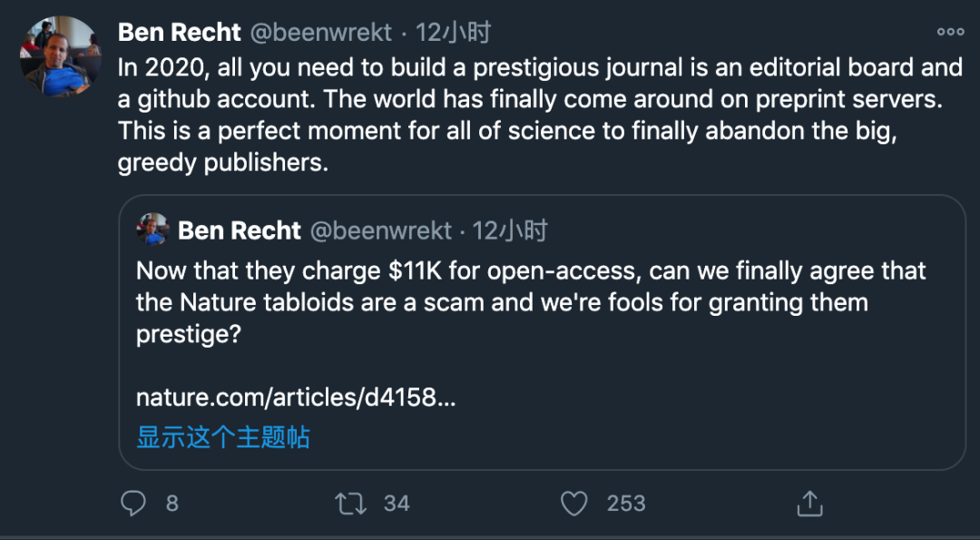This screenshot has width=980, height=540.
Task: Like the tweet with the heart icon
Action: pos(573,503)
